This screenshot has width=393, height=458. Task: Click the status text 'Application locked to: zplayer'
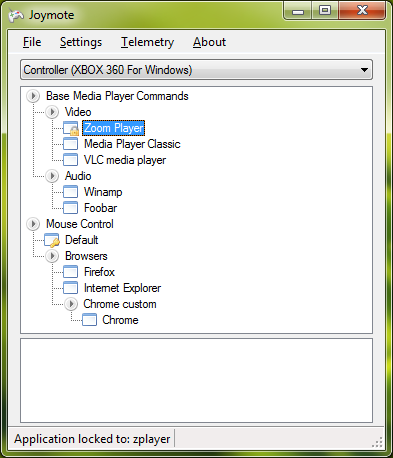point(92,439)
